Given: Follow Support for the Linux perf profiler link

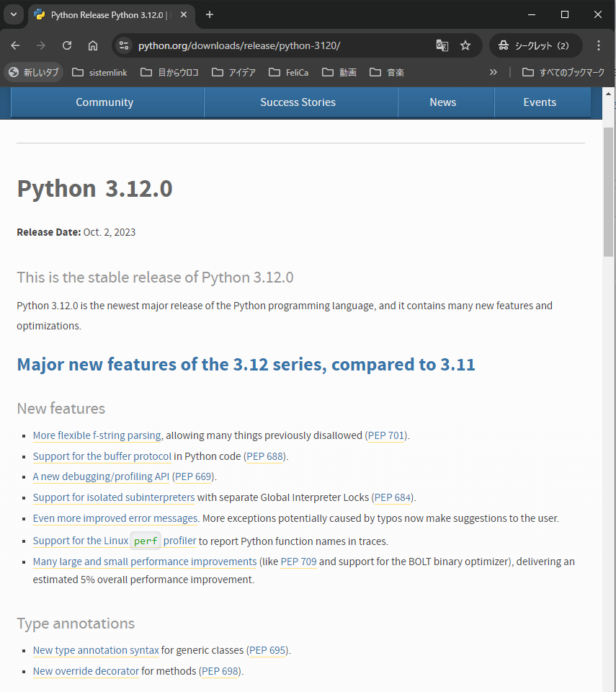Looking at the screenshot, I should click(x=115, y=541).
